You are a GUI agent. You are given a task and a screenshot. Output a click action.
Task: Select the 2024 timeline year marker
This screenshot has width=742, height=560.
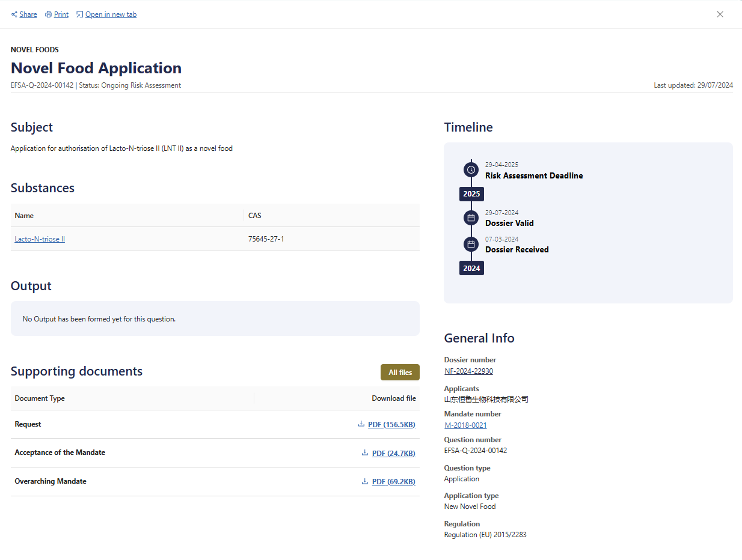coord(471,268)
